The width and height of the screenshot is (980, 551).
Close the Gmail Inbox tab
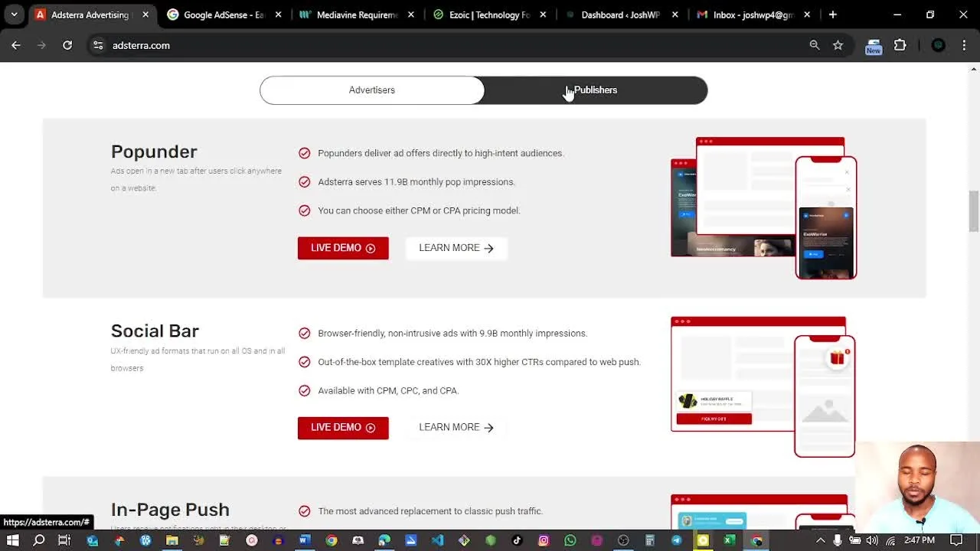click(x=807, y=15)
